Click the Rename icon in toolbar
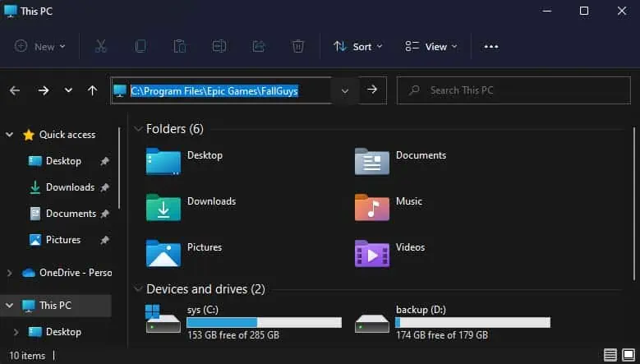Image resolution: width=640 pixels, height=364 pixels. [x=219, y=46]
